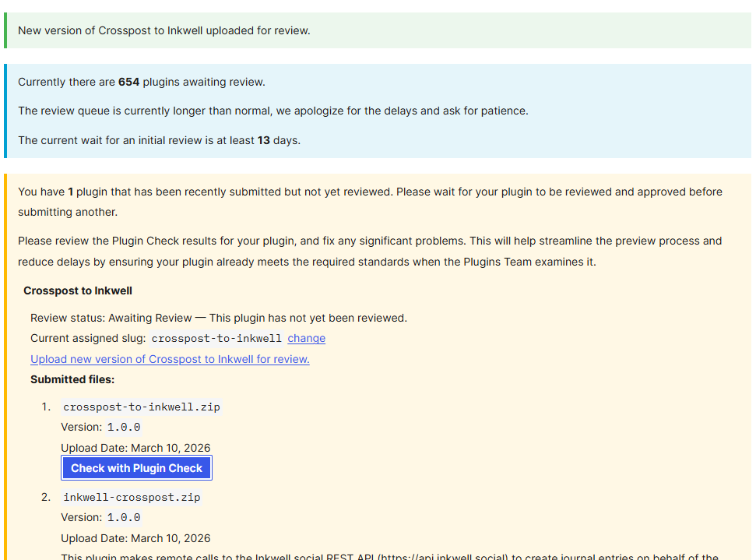Open Upload new version of Crosspost to Inkwell link
Screen dimensions: 756x560
coord(170,359)
